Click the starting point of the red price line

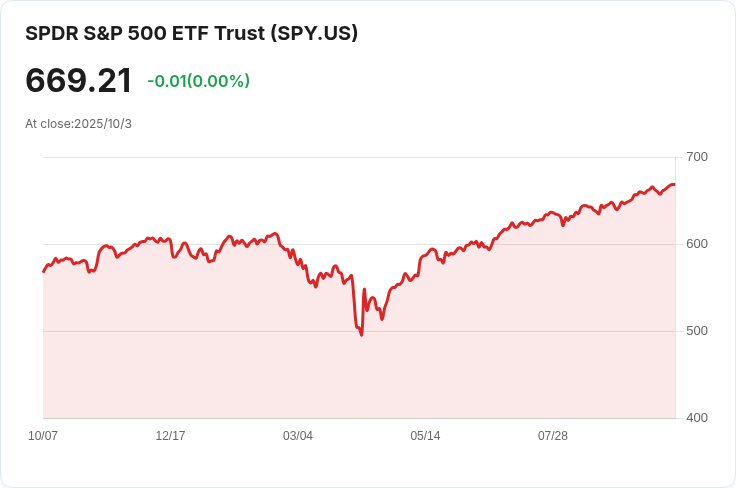pos(44,271)
